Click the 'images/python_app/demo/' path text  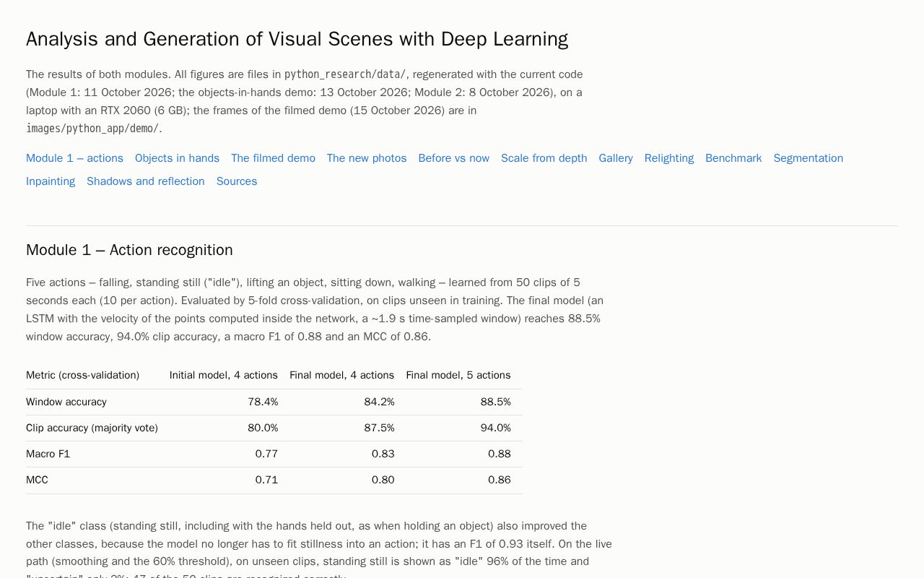point(92,129)
